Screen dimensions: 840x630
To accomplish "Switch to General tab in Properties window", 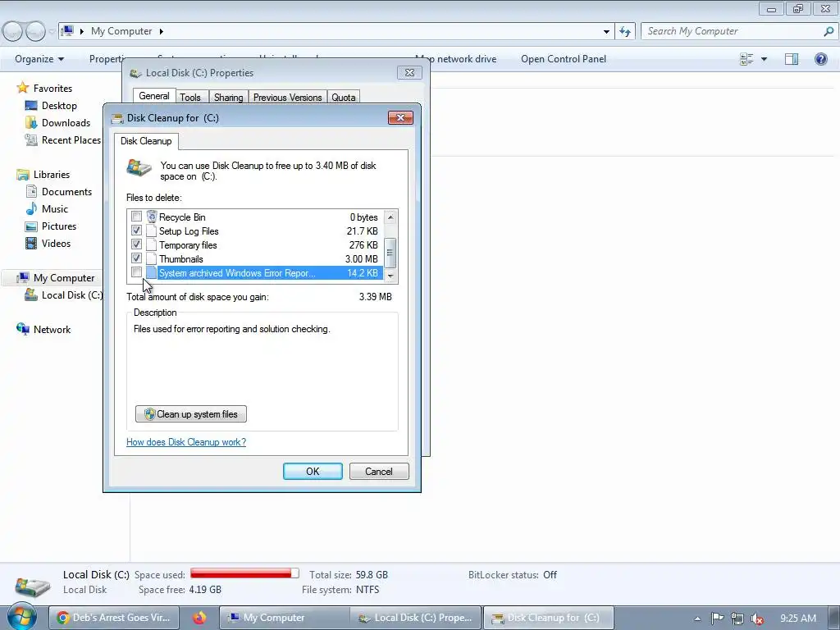I will 154,96.
